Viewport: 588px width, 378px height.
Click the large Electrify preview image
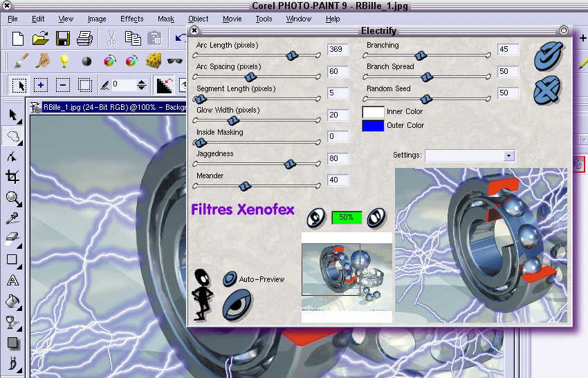(x=481, y=245)
